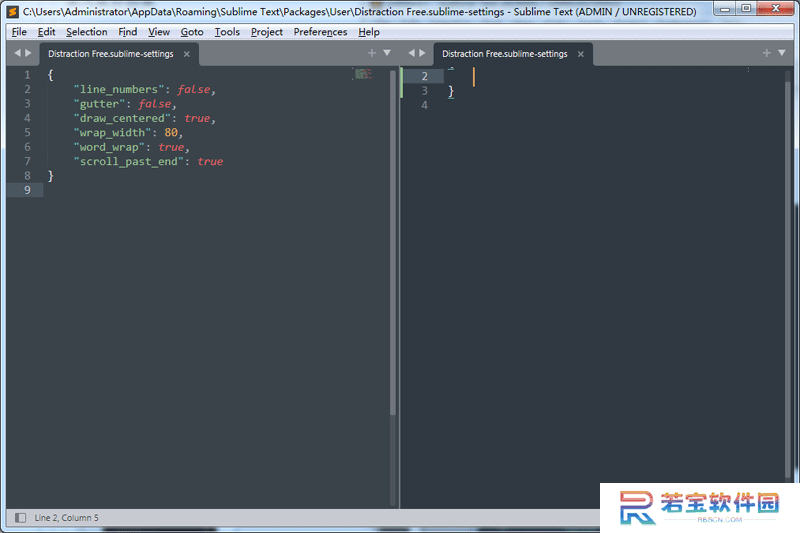The image size is (800, 533).
Task: Open right pane tab list dropdown
Action: click(782, 53)
